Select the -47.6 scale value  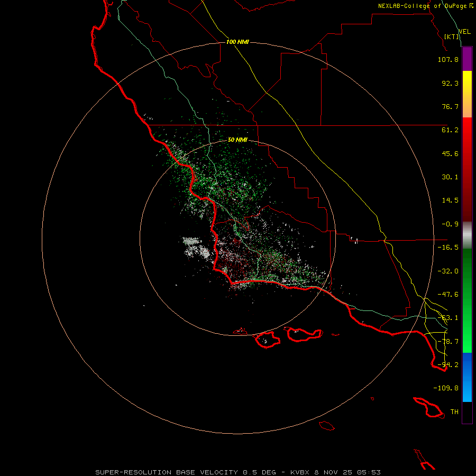448,295
